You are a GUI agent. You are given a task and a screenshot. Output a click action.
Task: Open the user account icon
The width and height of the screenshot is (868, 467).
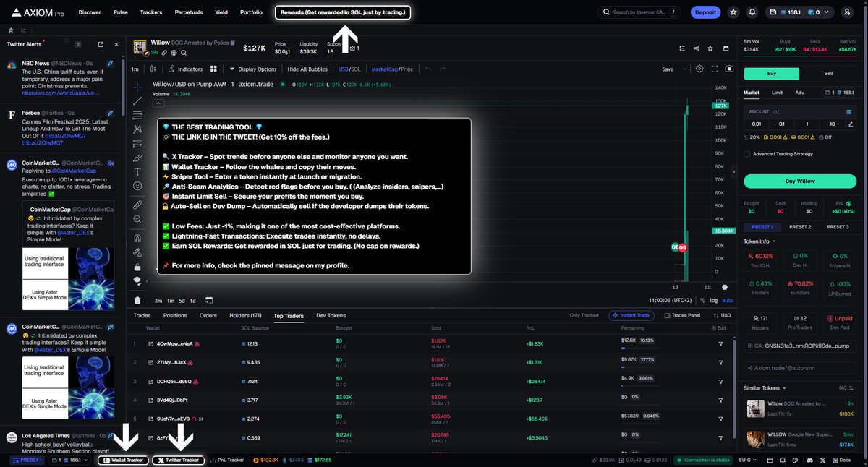[847, 12]
